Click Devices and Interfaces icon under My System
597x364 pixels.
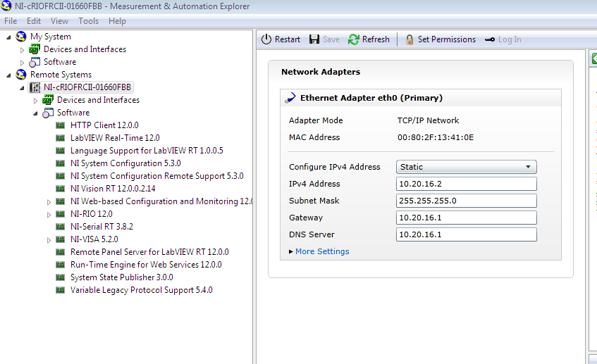pyautogui.click(x=35, y=49)
